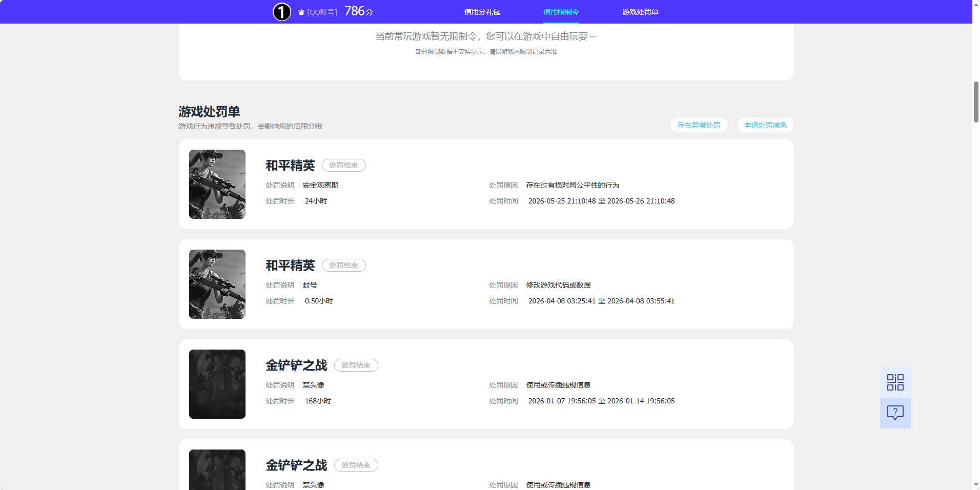This screenshot has width=980, height=490.
Task: Click the [QQ账号] label in header
Action: [322, 12]
